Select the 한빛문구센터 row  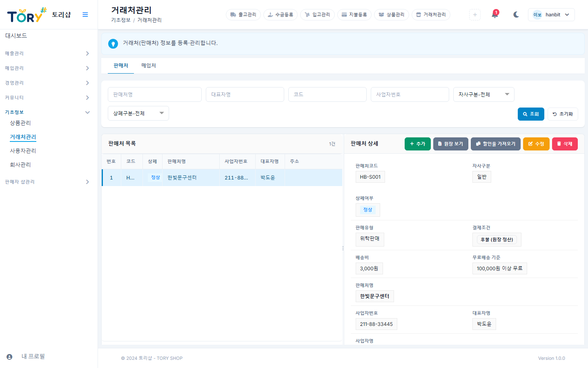click(222, 178)
